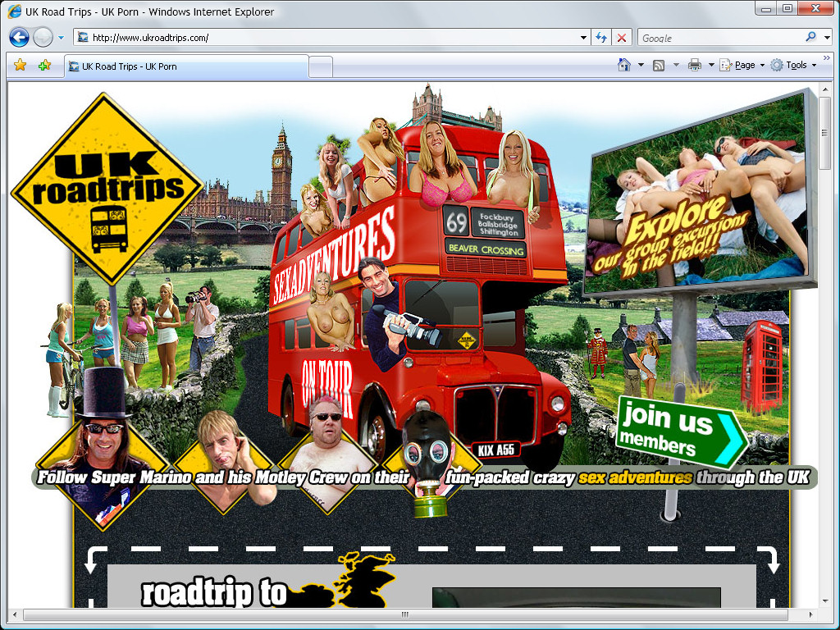The height and width of the screenshot is (630, 840).
Task: Click the magnifier Search icon
Action: (810, 36)
